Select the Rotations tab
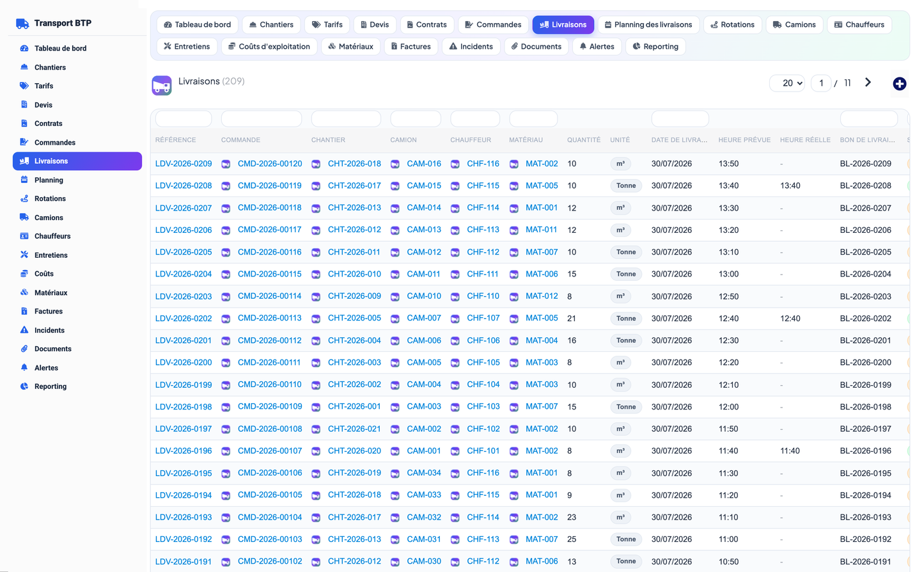 (732, 25)
